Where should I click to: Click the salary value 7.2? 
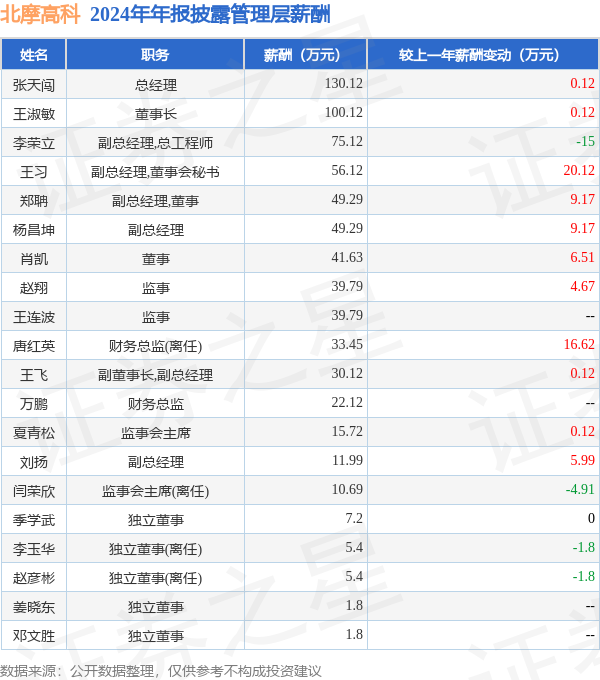[x=354, y=519]
